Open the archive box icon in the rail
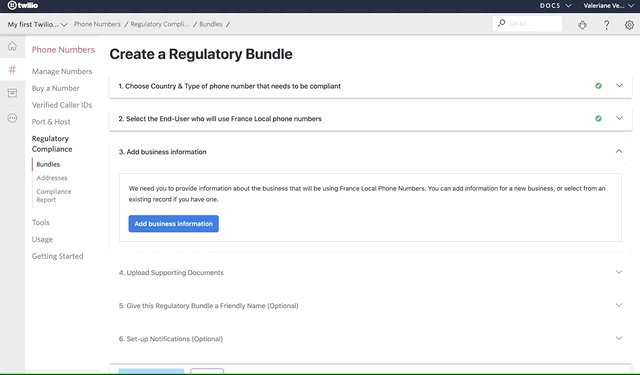The height and width of the screenshot is (375, 640). (12, 93)
